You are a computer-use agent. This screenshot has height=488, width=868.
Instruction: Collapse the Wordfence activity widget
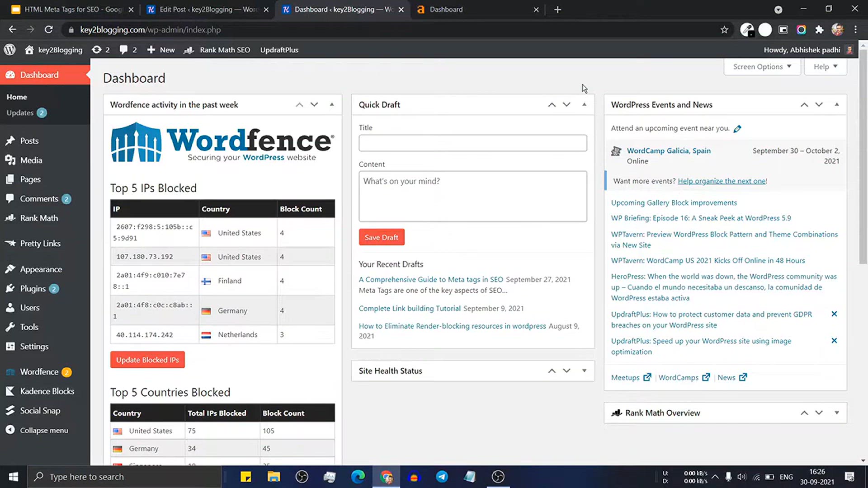coord(332,104)
